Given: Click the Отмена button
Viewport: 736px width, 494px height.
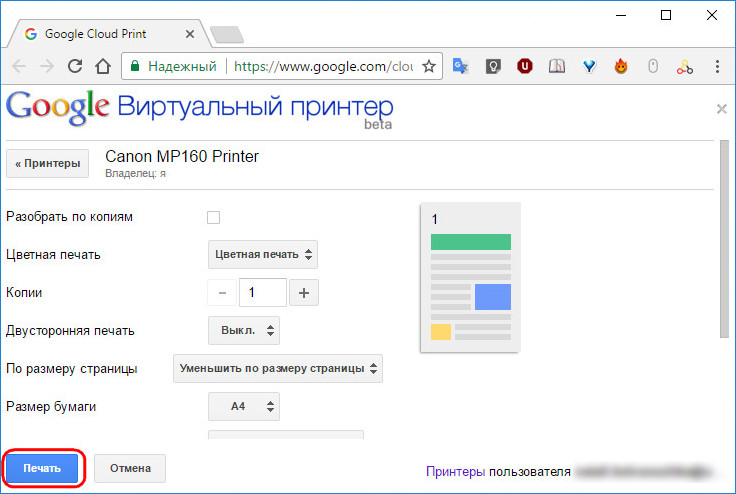Looking at the screenshot, I should click(x=130, y=468).
